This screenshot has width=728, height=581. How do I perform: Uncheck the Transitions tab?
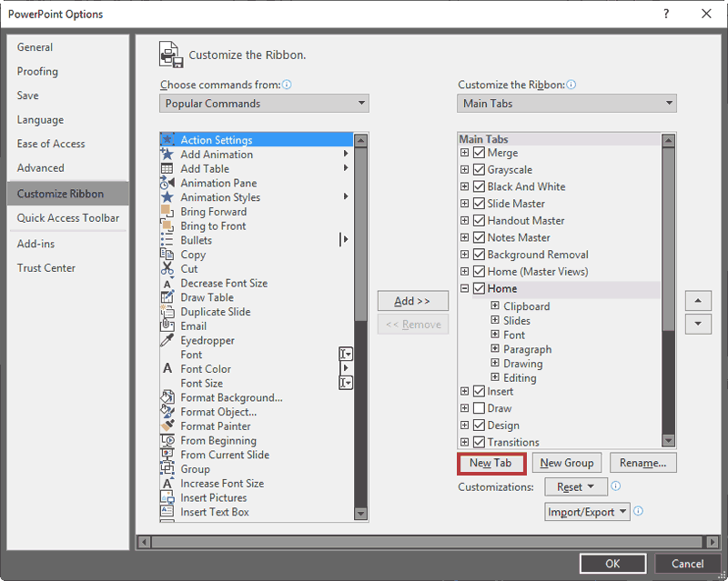tap(478, 442)
